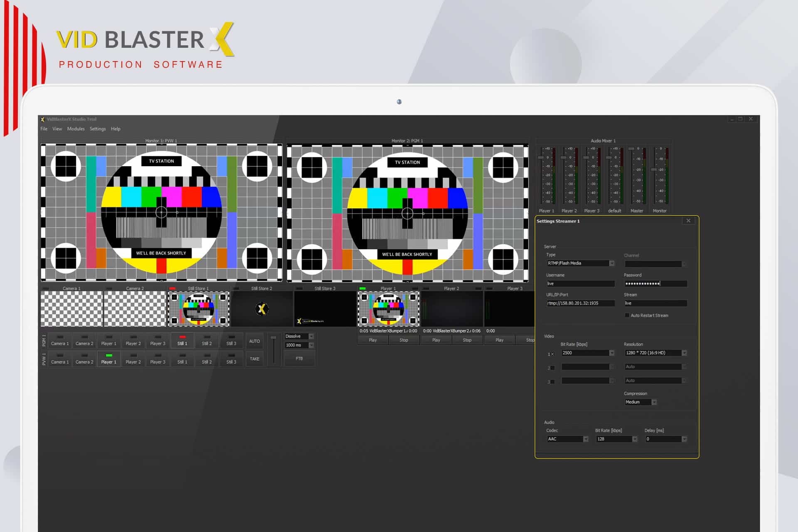Screen dimensions: 798x532
Task: Open the 1280 * 720 Resolution dropdown
Action: [655, 352]
